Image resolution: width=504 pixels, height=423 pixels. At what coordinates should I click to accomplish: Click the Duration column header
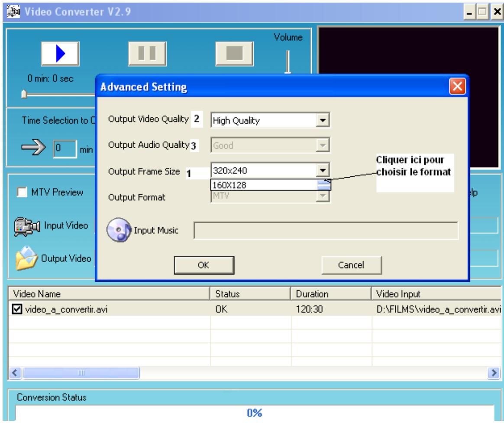[331, 294]
